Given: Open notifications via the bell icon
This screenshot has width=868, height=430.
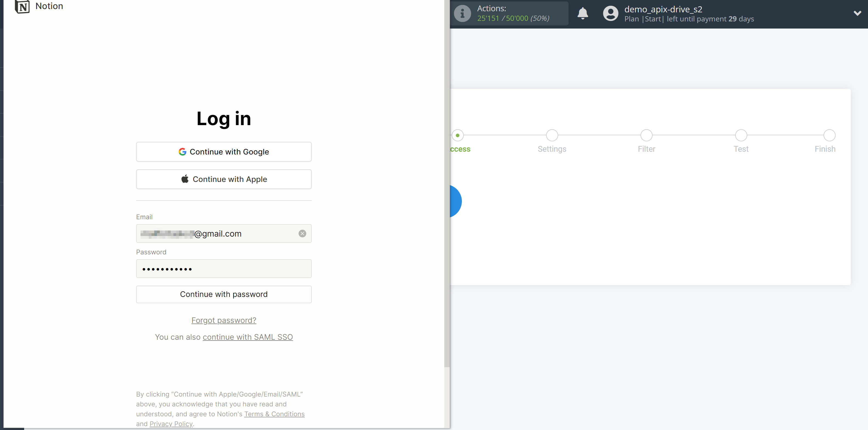Looking at the screenshot, I should pyautogui.click(x=583, y=13).
